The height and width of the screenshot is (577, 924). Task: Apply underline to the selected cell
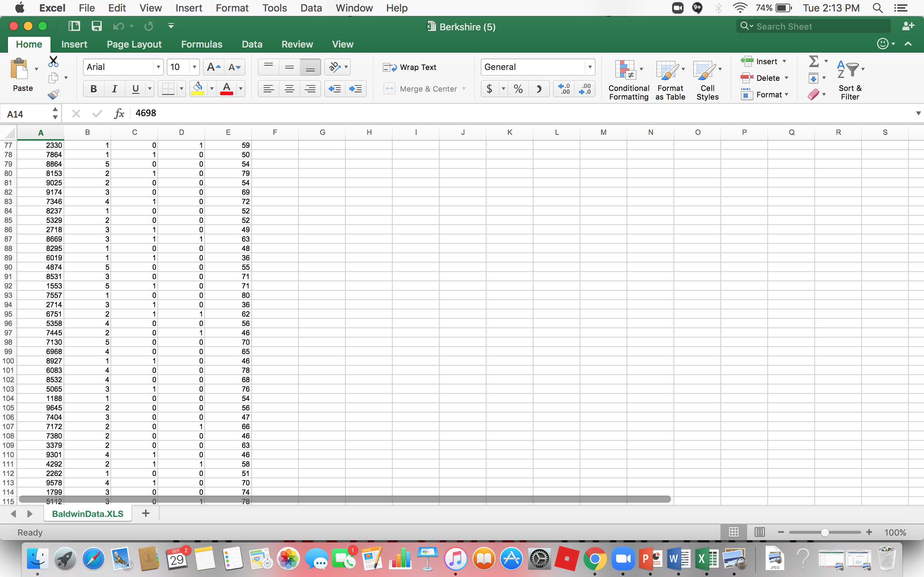(136, 89)
